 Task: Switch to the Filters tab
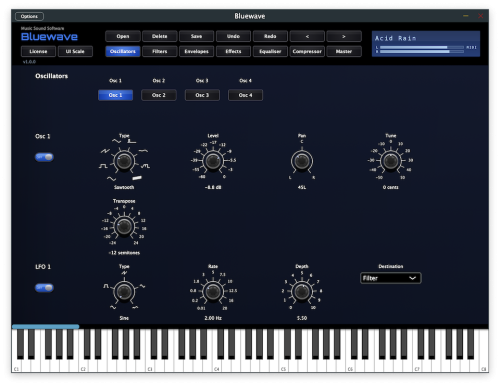pyautogui.click(x=160, y=51)
